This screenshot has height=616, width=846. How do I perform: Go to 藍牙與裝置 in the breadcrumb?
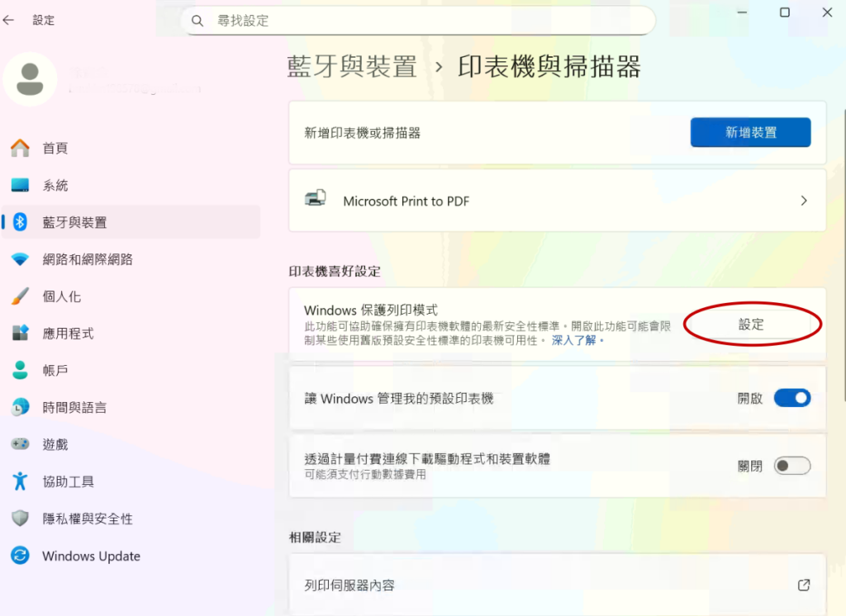[352, 67]
